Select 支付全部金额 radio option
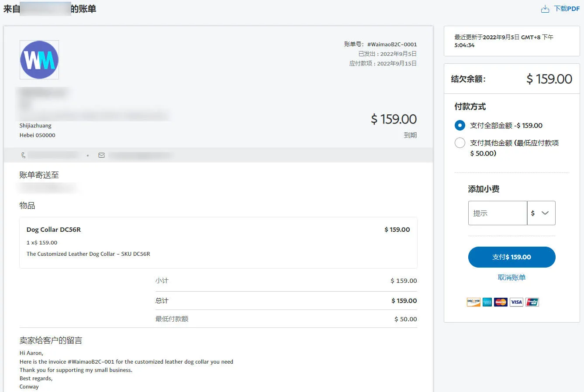The image size is (584, 392). [x=460, y=125]
